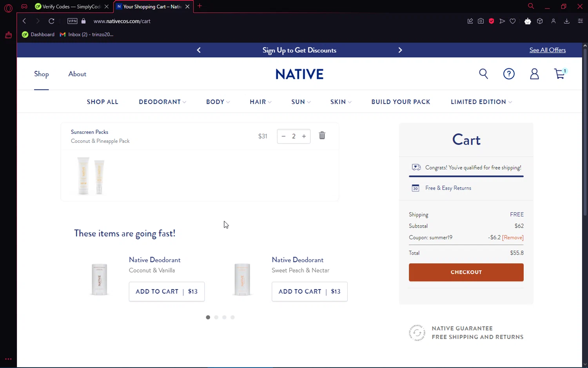588x368 pixels.
Task: Search tabs with the red magnifier
Action: pyautogui.click(x=531, y=6)
